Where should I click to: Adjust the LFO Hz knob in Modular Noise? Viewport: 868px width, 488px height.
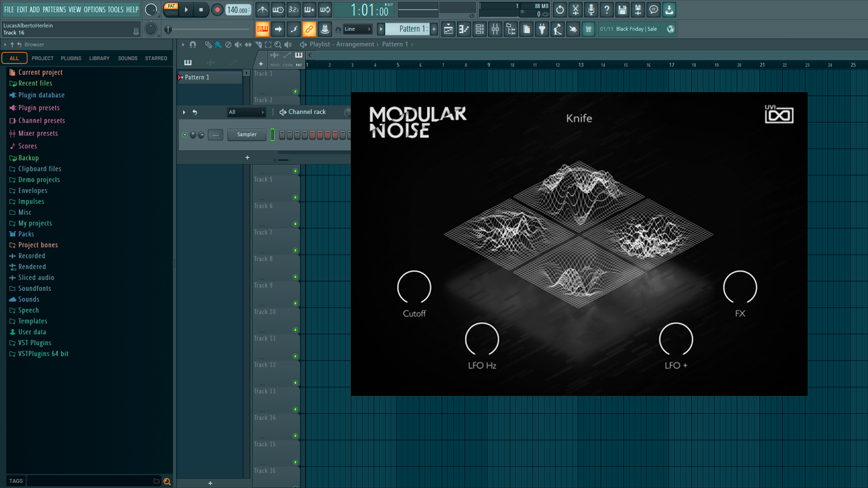[x=482, y=339]
